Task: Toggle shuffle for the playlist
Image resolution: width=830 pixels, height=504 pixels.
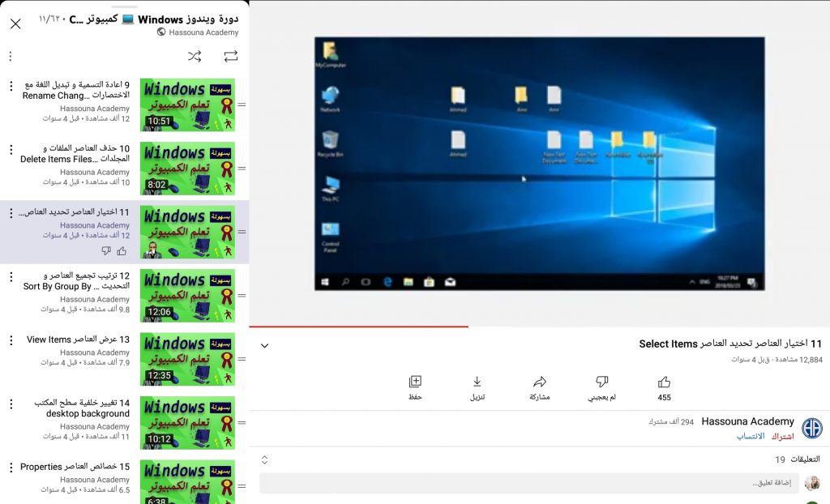Action: click(x=195, y=56)
